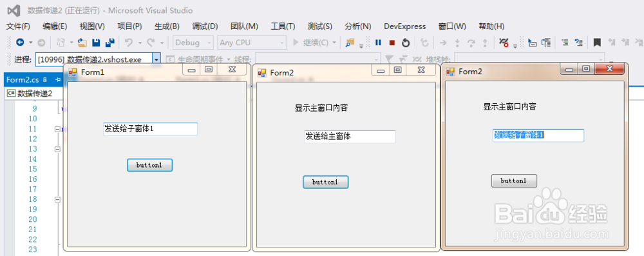Click the comment selected lines icon

(565, 43)
